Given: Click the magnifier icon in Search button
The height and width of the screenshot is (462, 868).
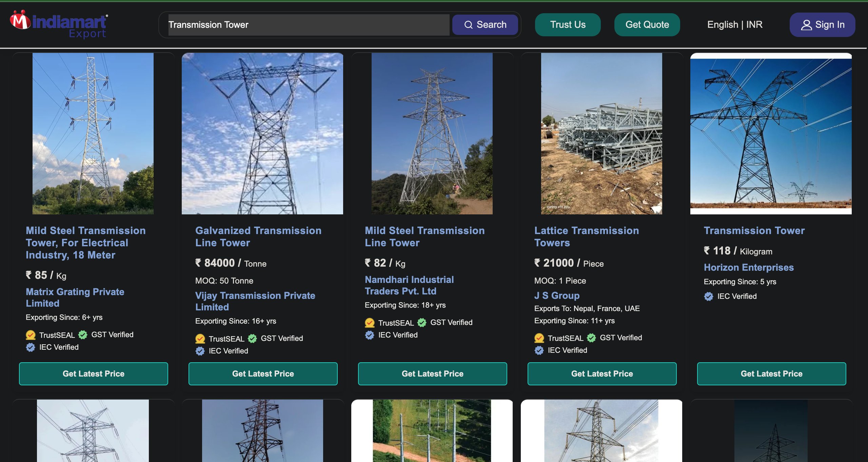Looking at the screenshot, I should click(x=468, y=25).
